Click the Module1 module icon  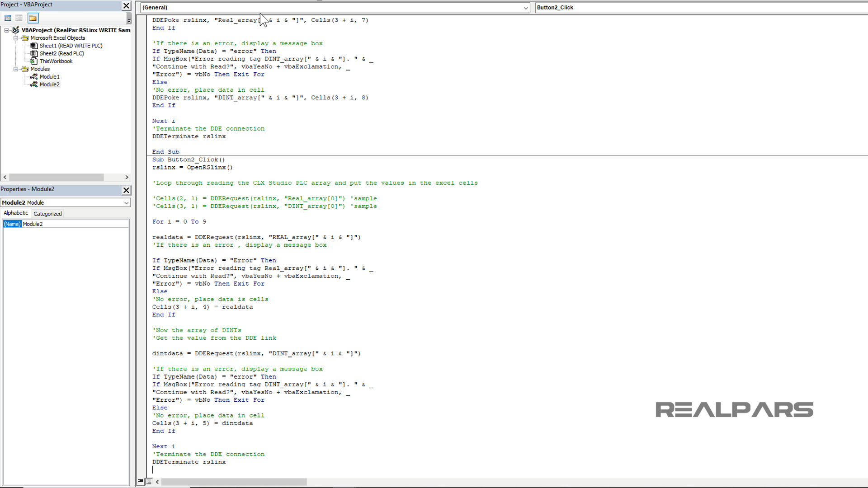pyautogui.click(x=34, y=77)
